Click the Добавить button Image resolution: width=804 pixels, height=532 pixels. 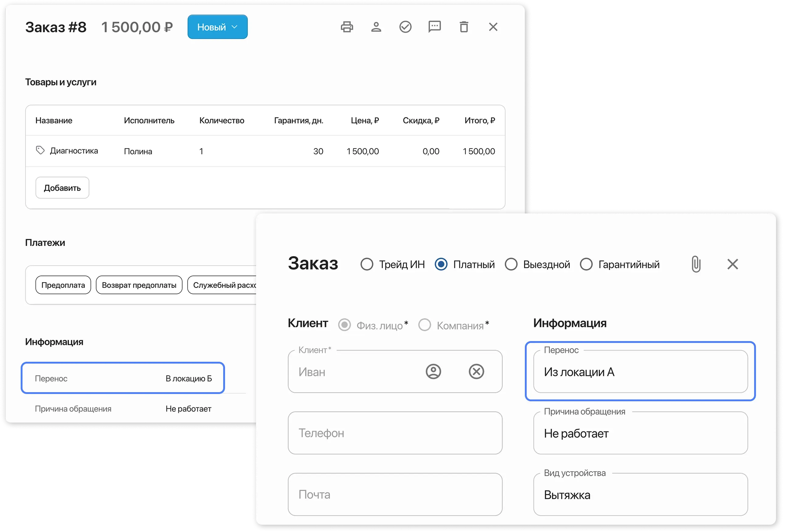point(62,188)
